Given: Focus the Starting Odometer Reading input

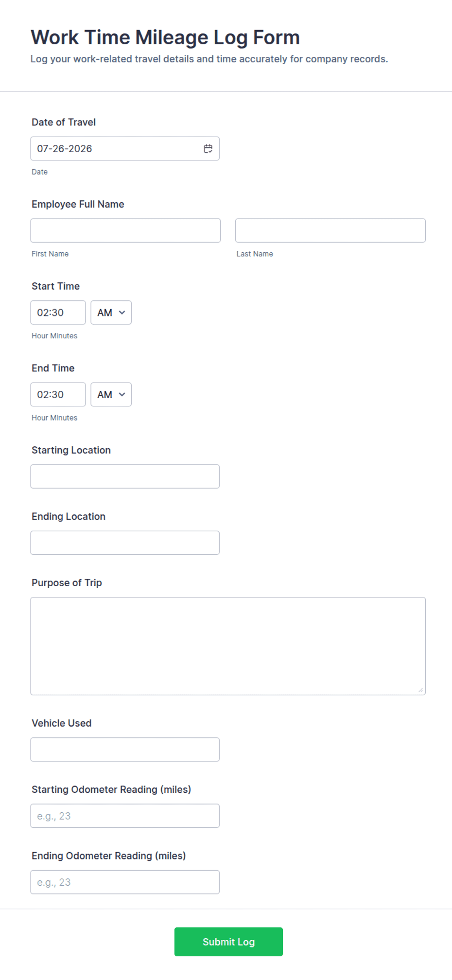Looking at the screenshot, I should (x=125, y=816).
